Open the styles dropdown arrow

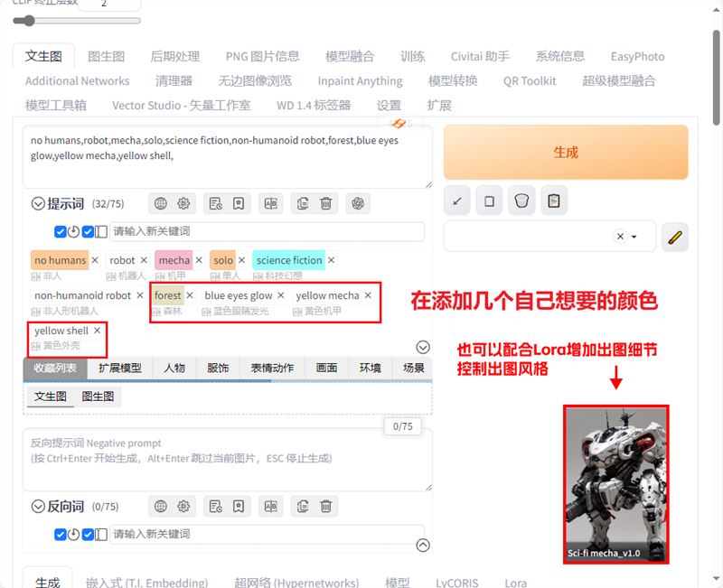tap(634, 237)
